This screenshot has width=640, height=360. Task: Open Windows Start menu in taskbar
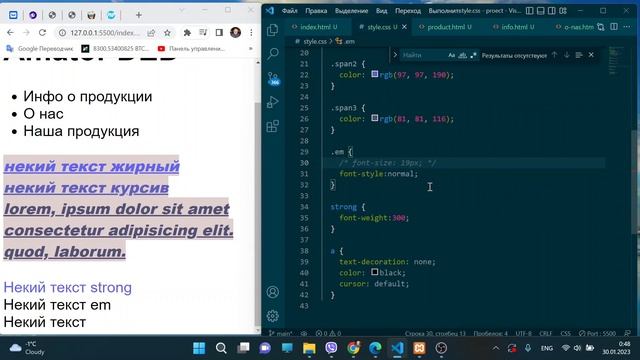coord(199,348)
